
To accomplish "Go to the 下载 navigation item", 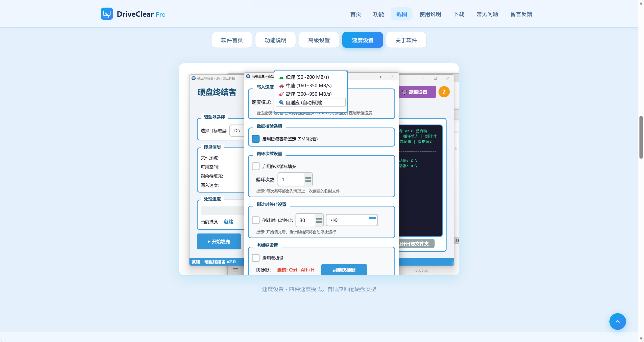I will pos(459,14).
